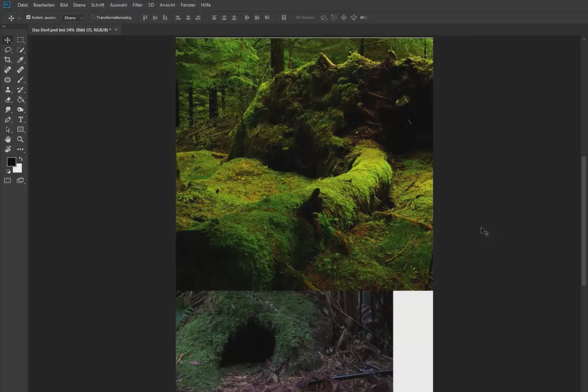Click the black foreground color swatch

(11, 162)
